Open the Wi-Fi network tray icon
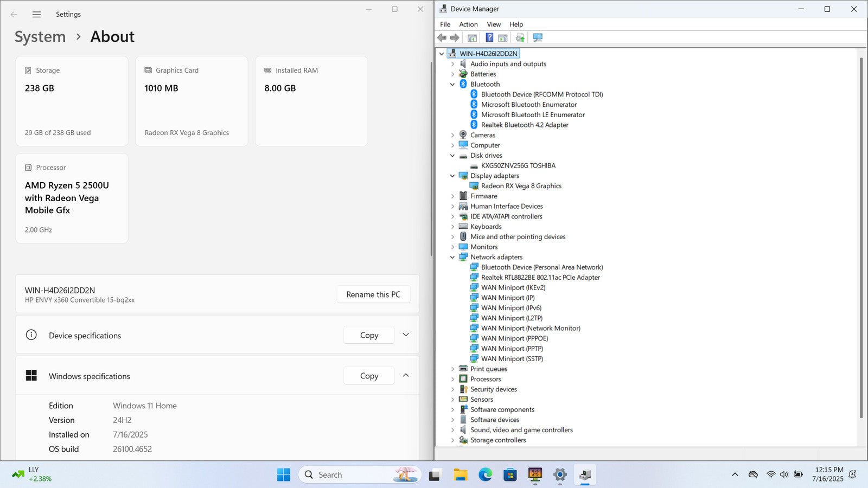Image resolution: width=868 pixels, height=488 pixels. click(771, 474)
